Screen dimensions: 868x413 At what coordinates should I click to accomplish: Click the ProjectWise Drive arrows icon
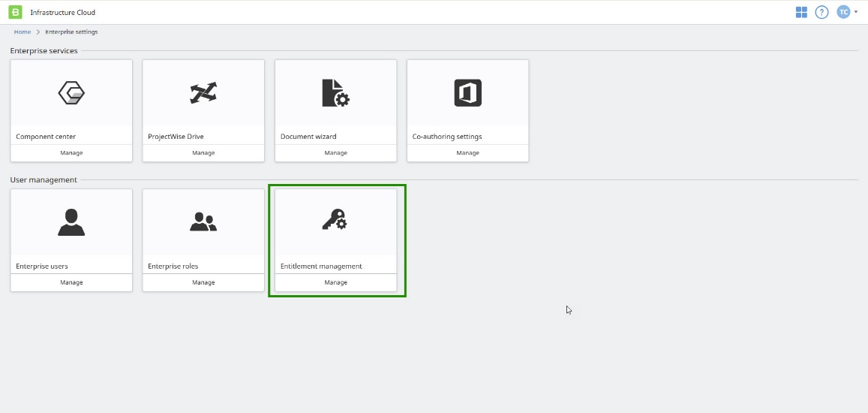click(203, 93)
